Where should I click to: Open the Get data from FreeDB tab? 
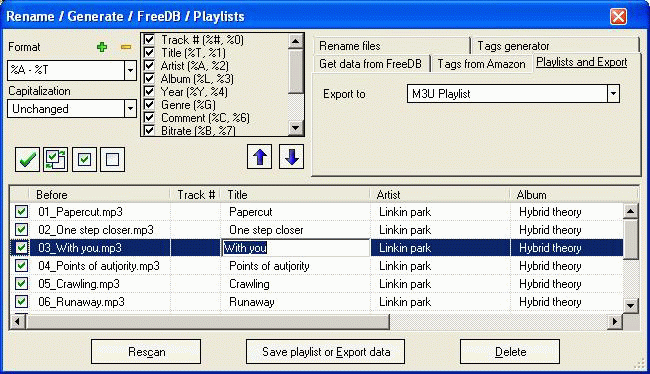tap(370, 64)
